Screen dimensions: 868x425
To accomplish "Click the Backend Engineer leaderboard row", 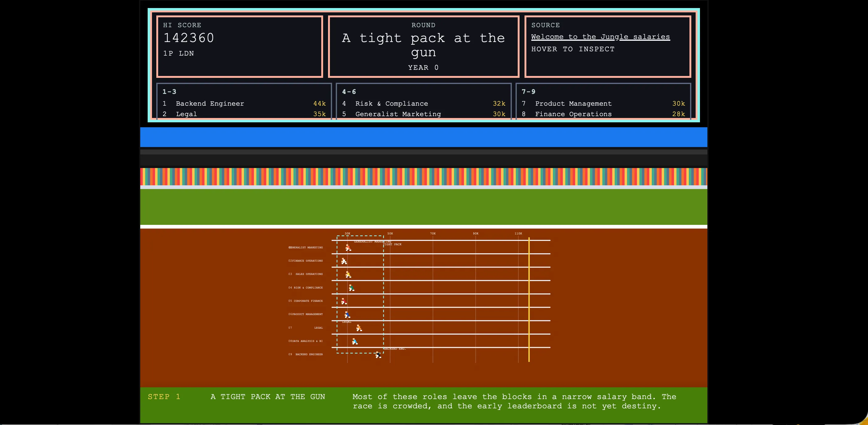I will click(244, 103).
